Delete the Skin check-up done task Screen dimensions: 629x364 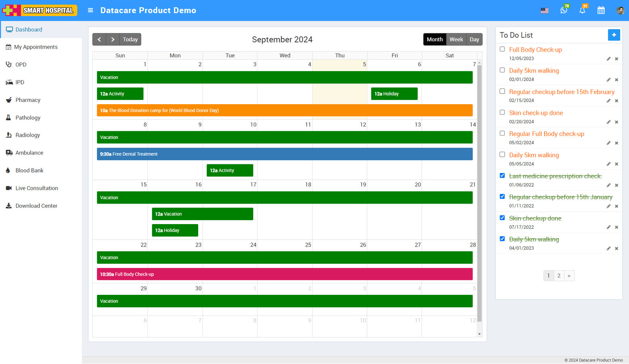616,122
